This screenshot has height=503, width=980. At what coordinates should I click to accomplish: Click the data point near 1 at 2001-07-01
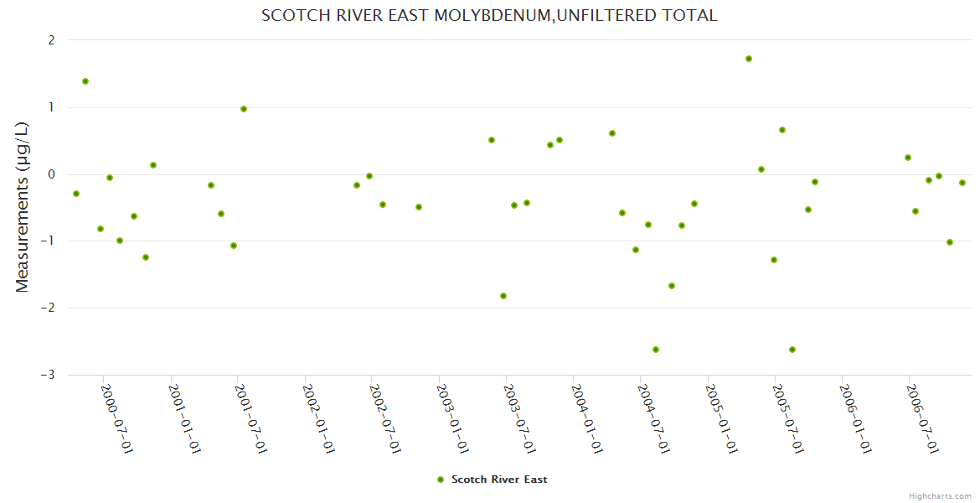pos(244,109)
